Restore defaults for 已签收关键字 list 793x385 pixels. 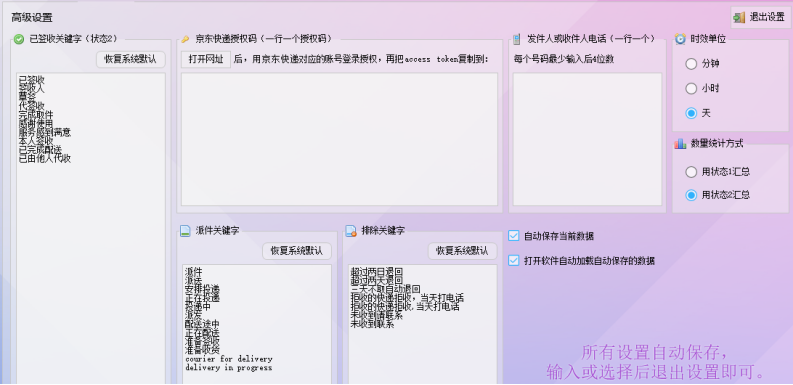(131, 59)
